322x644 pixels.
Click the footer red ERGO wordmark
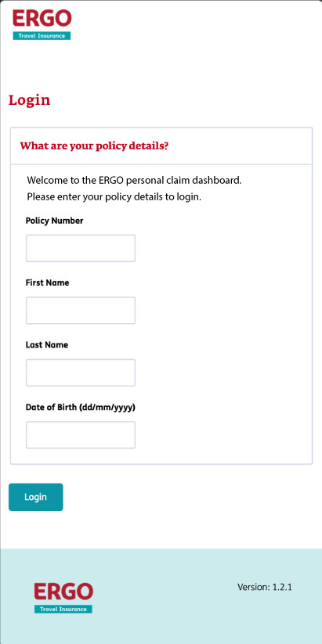(63, 592)
